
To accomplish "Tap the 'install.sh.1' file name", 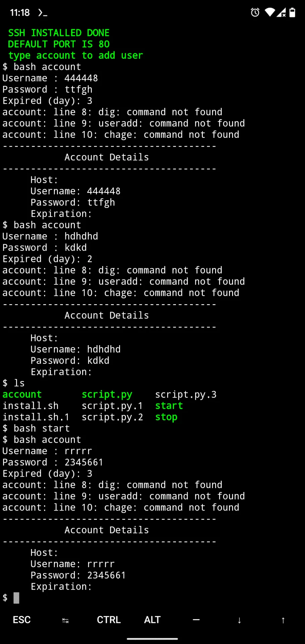I will pos(36,417).
